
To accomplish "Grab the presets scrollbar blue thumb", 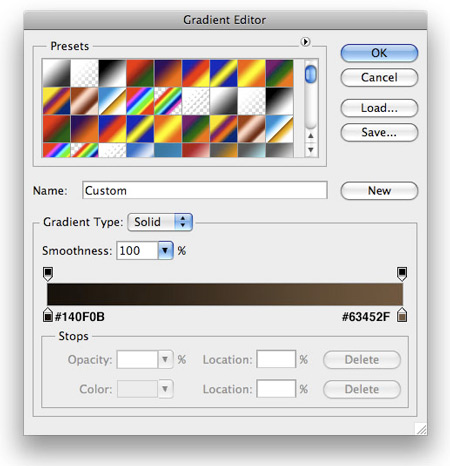I will pos(311,74).
